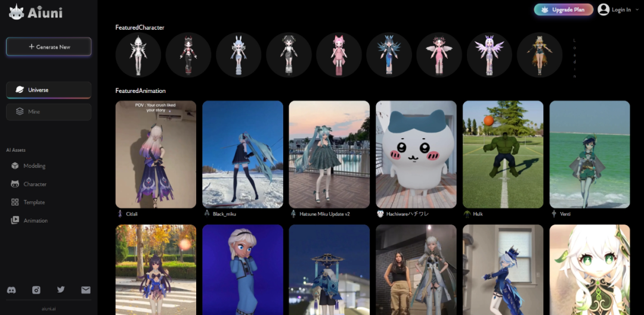Click the user avatar icon
This screenshot has width=644, height=315.
point(603,10)
